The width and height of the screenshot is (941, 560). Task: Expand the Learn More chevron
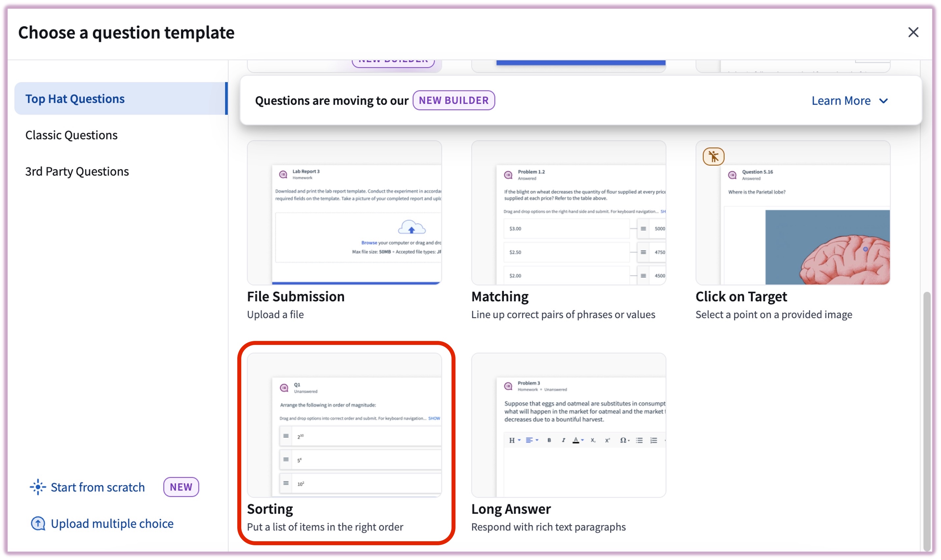(883, 101)
